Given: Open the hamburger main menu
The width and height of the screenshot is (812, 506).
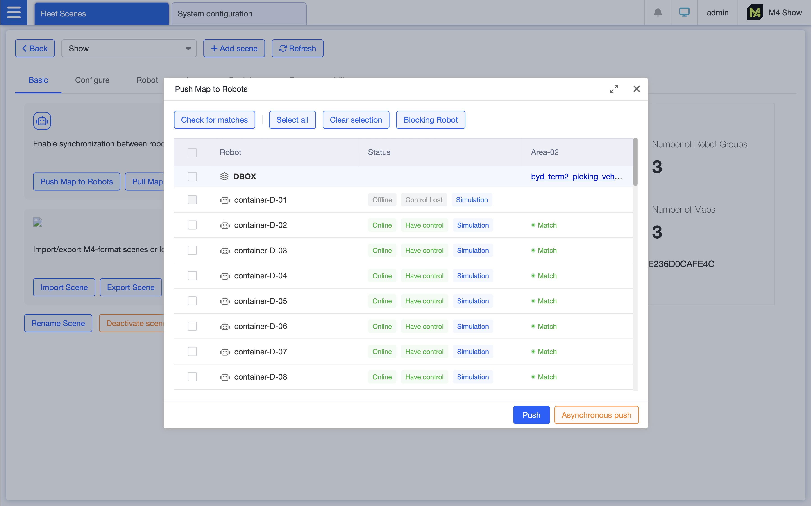Looking at the screenshot, I should (14, 12).
